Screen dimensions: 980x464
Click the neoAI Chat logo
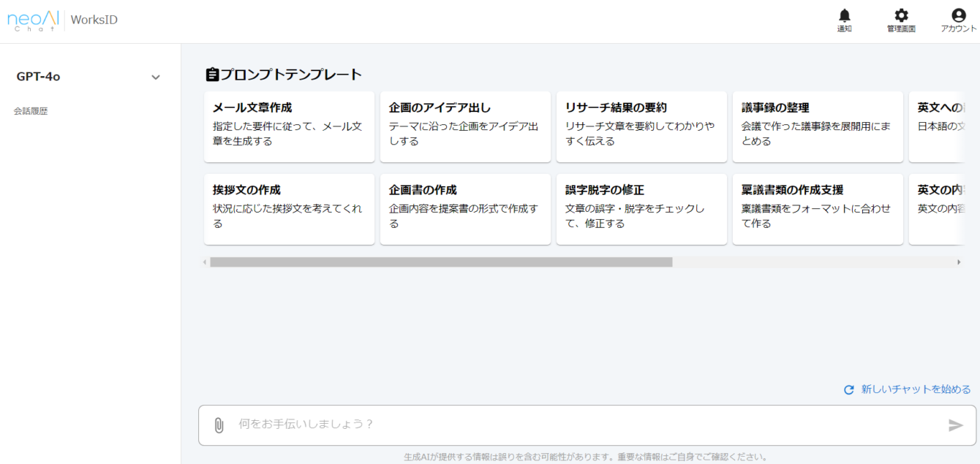[x=31, y=20]
